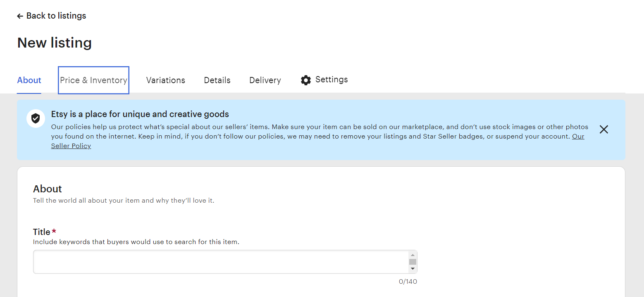Select the About tab

click(29, 80)
